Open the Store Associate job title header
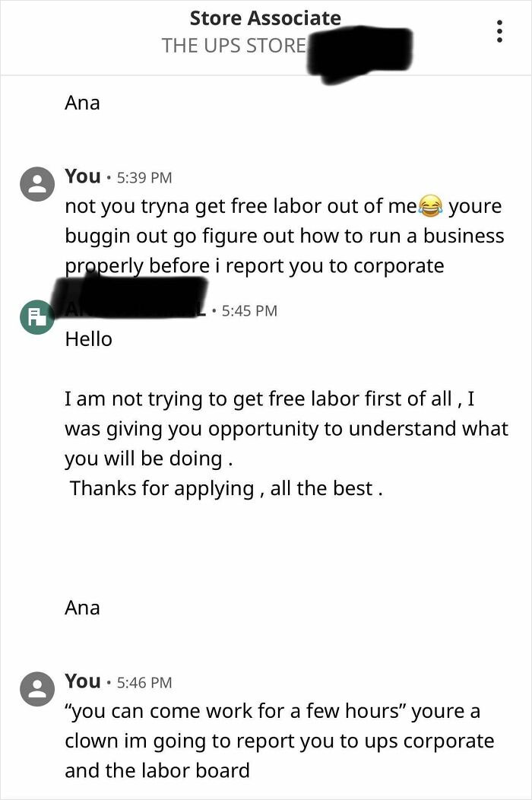 click(x=266, y=17)
